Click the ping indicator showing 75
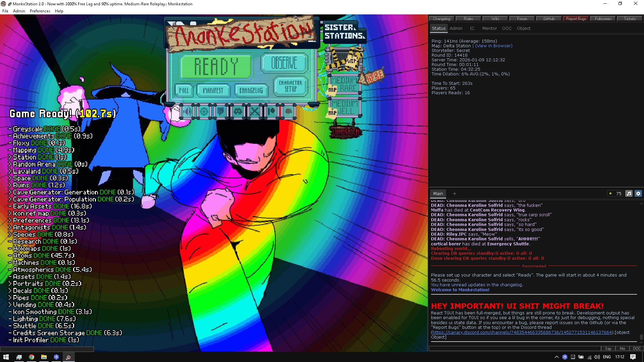This screenshot has width=644, height=362. 615,193
